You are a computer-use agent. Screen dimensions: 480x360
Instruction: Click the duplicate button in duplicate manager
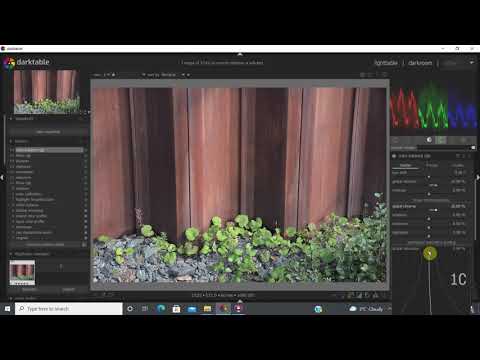pos(68,290)
